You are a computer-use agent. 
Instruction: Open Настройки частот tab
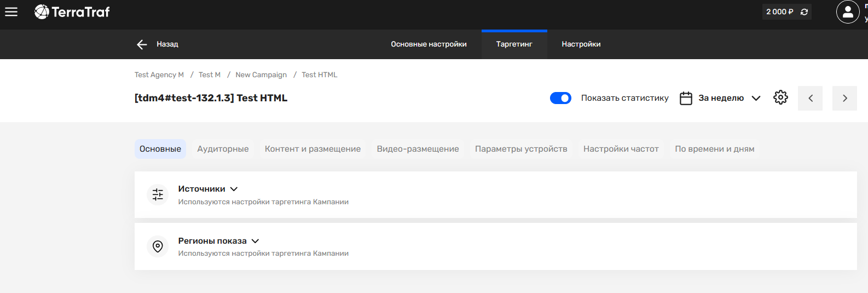tap(621, 149)
